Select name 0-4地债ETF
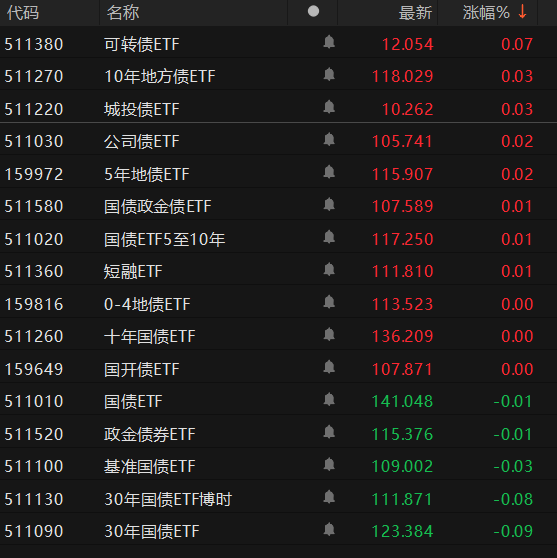 [x=147, y=304]
